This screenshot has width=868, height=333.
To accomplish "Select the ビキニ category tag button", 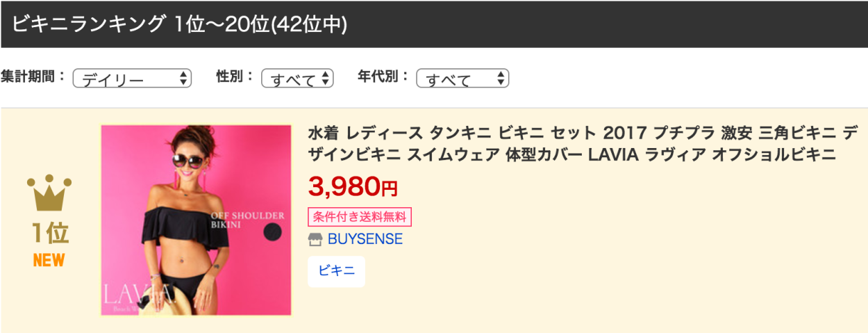I will click(x=336, y=271).
